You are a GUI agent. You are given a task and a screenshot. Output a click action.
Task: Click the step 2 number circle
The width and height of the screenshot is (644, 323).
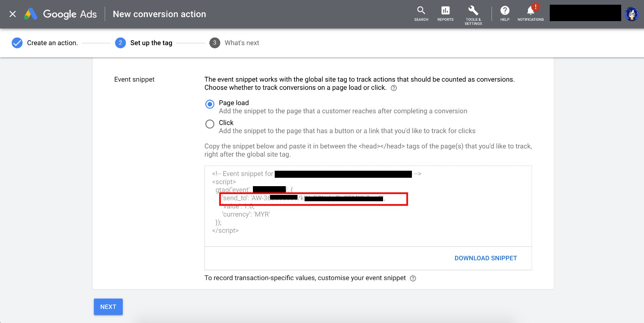point(120,43)
